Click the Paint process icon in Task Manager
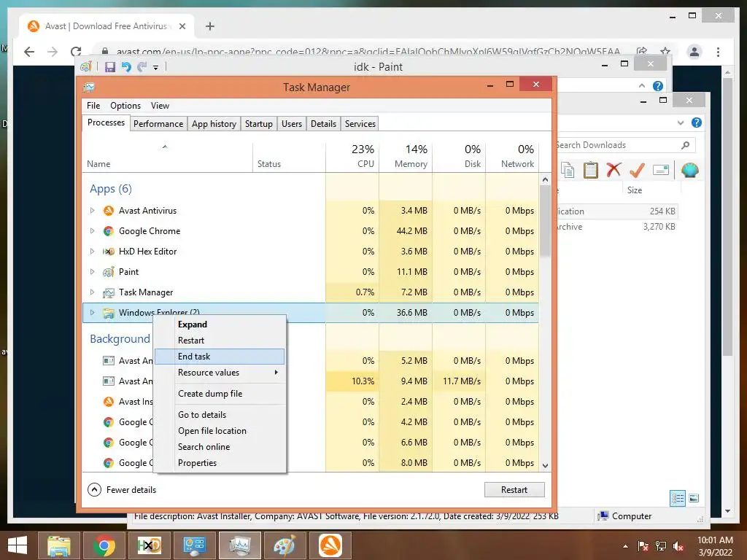Image resolution: width=747 pixels, height=560 pixels. (109, 272)
